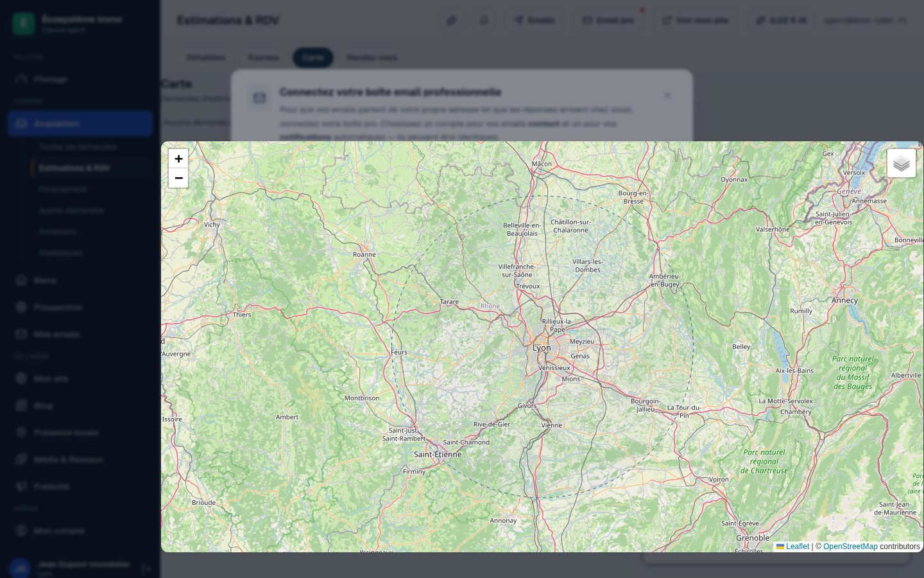Open Publicité in the sidebar

80,487
